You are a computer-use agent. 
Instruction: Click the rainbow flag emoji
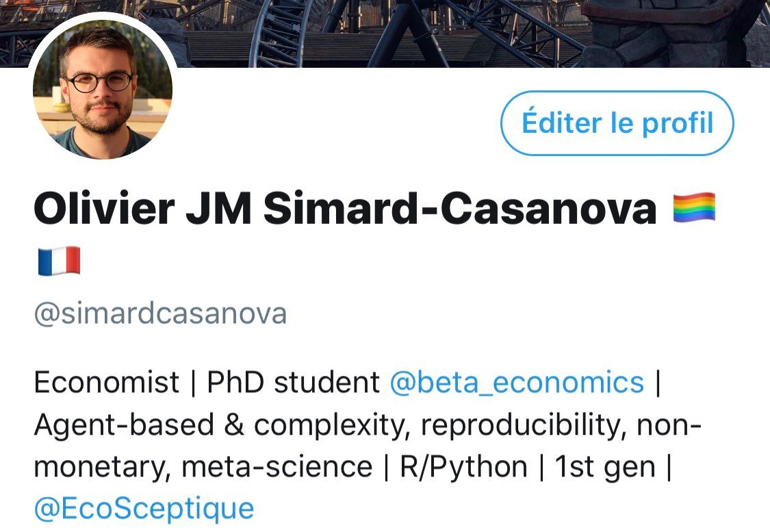[694, 207]
